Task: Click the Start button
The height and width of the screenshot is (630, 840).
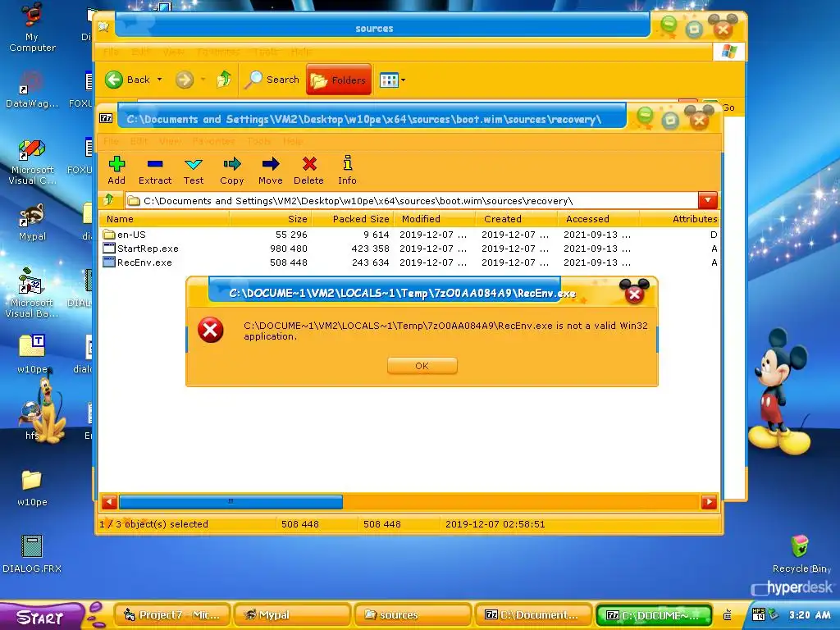Action: [x=42, y=617]
